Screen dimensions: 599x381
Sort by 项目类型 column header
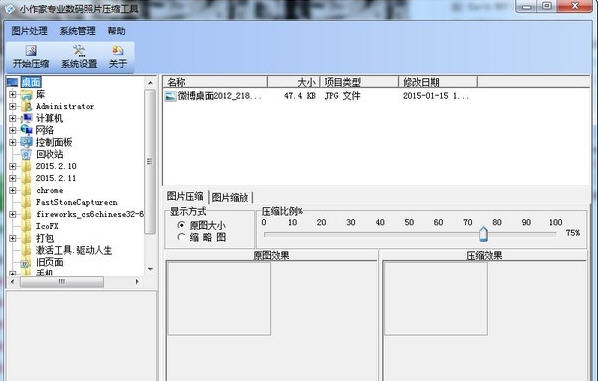point(359,82)
